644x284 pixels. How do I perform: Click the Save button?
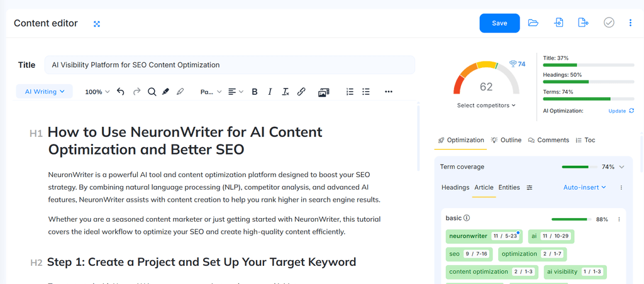coord(499,23)
